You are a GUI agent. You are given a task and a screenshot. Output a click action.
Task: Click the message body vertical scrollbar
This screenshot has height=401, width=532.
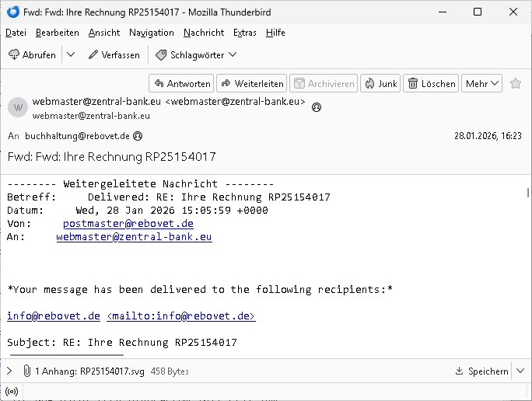click(x=528, y=193)
